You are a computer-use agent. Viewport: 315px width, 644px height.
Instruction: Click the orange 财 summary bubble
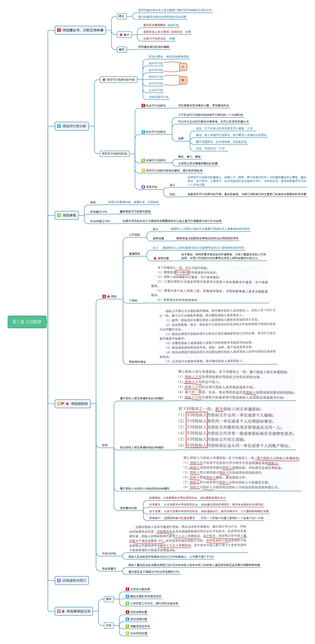183,80
